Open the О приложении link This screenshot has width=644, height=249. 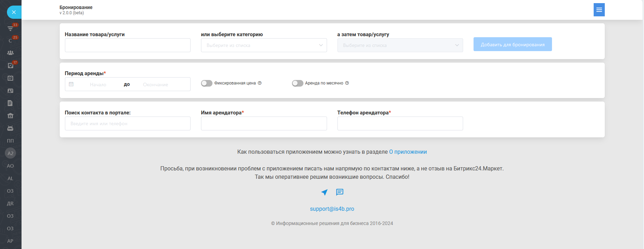[x=408, y=152]
